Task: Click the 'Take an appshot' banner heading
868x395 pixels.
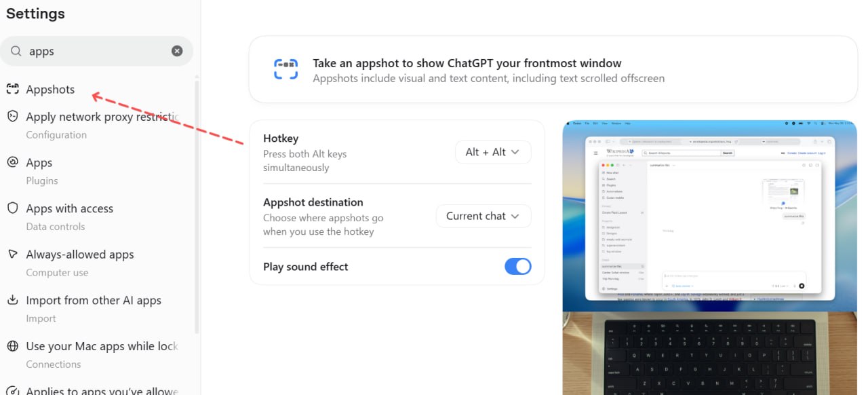Action: 467,63
